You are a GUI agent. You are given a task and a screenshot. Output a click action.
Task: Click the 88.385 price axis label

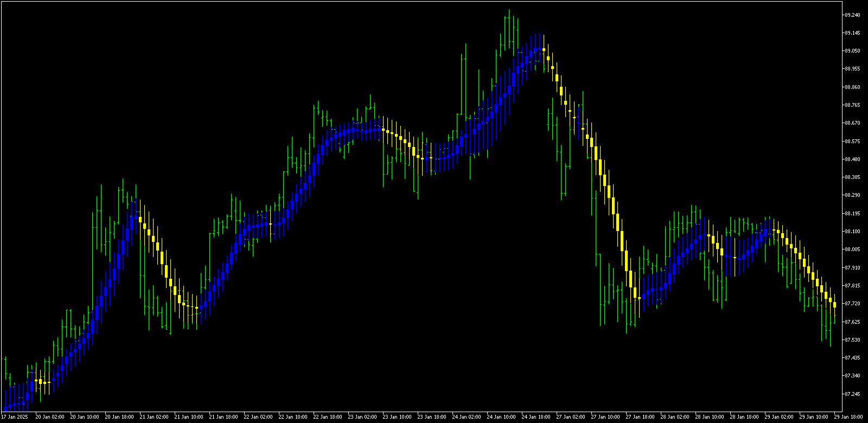click(x=852, y=177)
